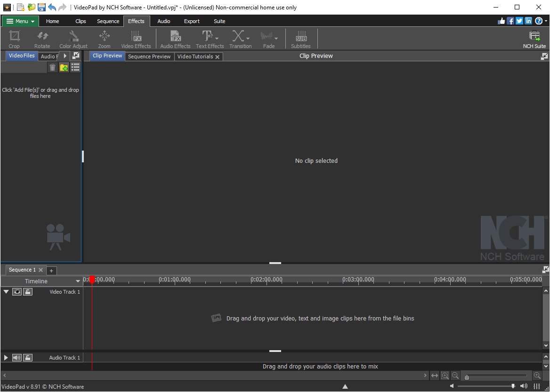550x392 pixels.
Task: Open the Export ribbon tab
Action: tap(192, 21)
